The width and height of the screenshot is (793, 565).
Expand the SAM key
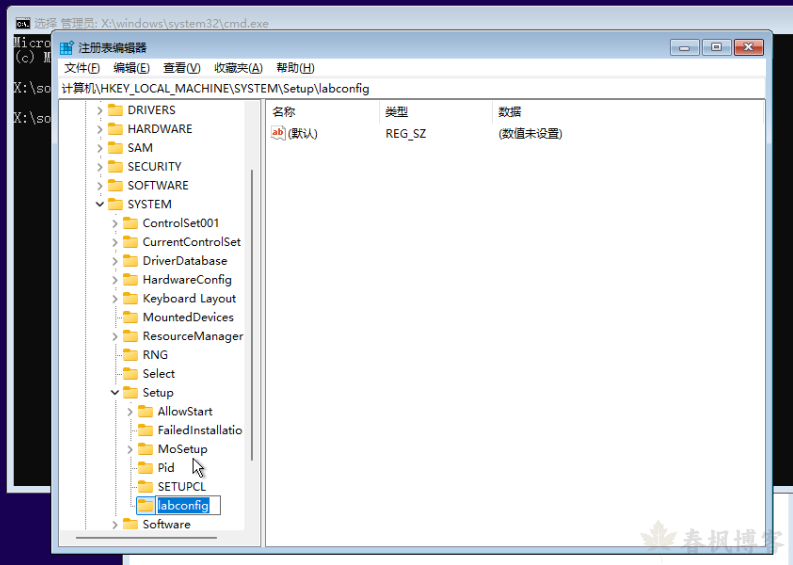(x=100, y=148)
